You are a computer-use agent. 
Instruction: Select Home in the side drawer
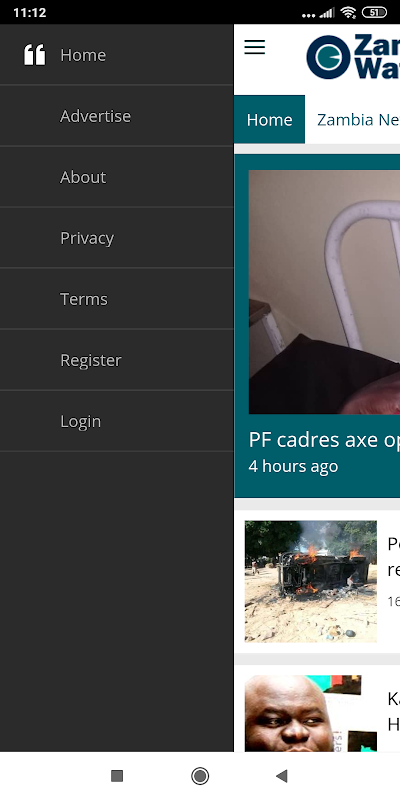point(117,55)
